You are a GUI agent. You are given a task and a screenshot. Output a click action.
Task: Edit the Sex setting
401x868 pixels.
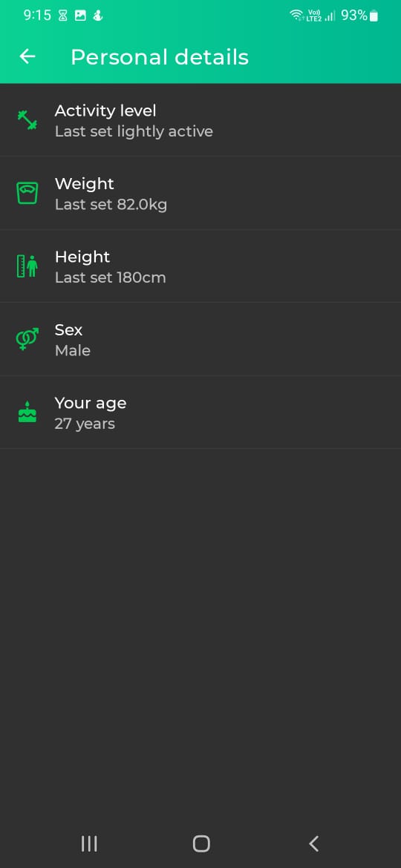point(200,339)
